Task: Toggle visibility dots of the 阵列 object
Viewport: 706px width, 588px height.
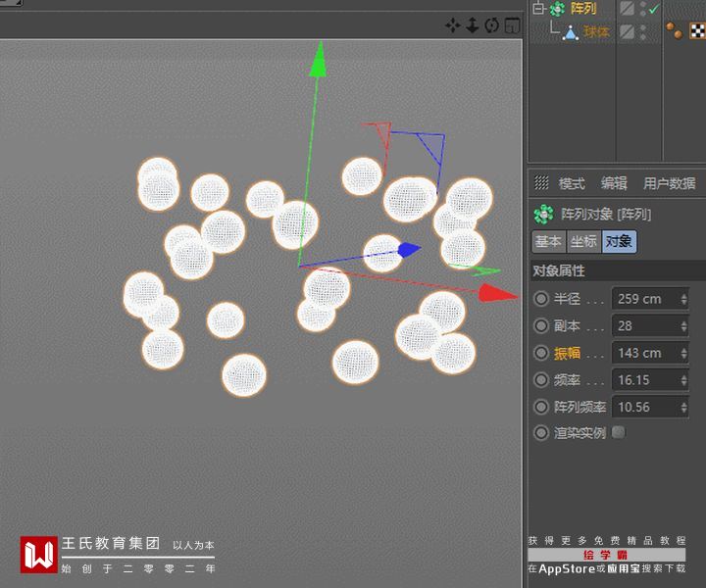Action: pos(643,9)
